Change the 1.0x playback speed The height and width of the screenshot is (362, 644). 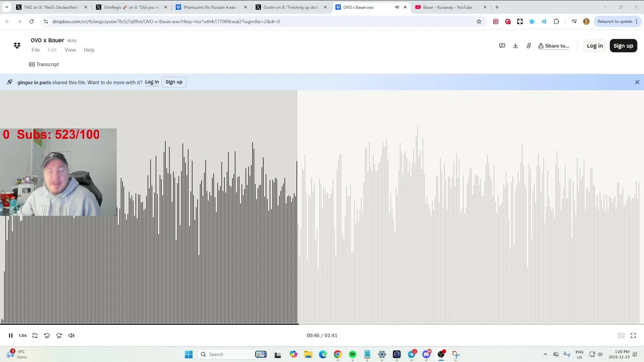(23, 335)
